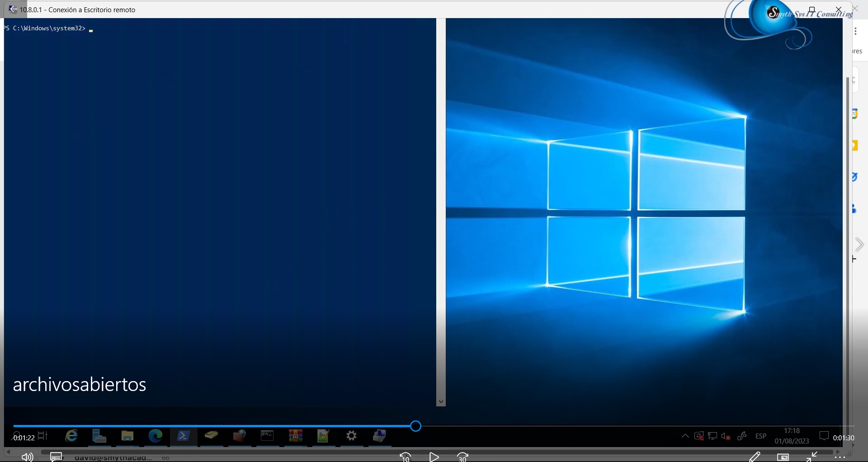Click the elapsed time 0:01:22
This screenshot has width=868, height=462.
(x=24, y=438)
